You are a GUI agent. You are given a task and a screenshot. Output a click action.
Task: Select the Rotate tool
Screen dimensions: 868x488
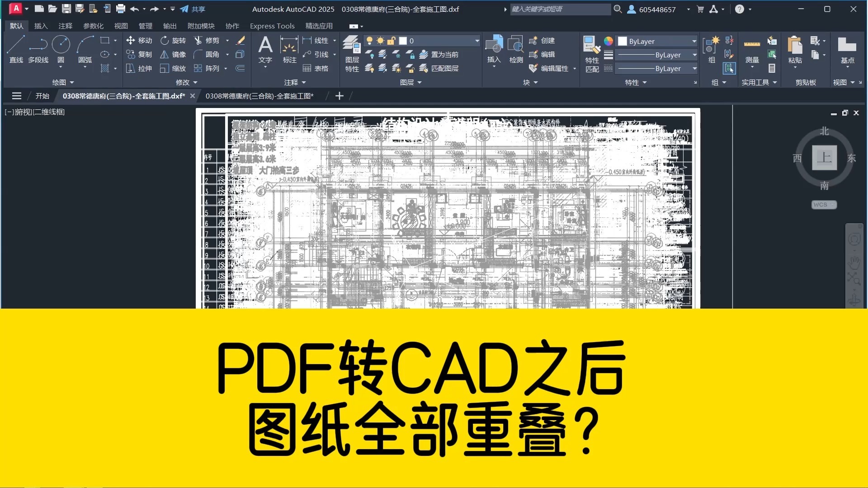(x=173, y=40)
